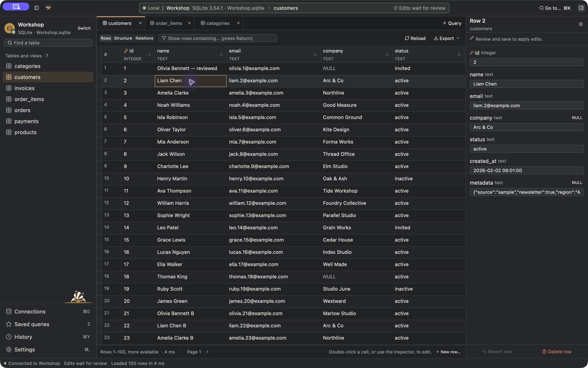Select the Rows view
This screenshot has height=368, width=588.
click(x=106, y=38)
